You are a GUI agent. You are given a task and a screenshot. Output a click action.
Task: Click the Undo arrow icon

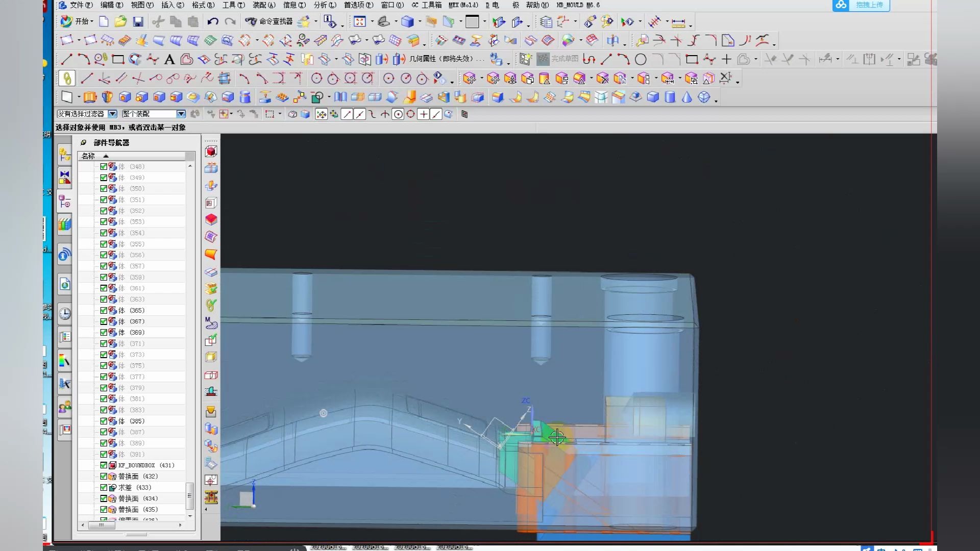pyautogui.click(x=213, y=21)
